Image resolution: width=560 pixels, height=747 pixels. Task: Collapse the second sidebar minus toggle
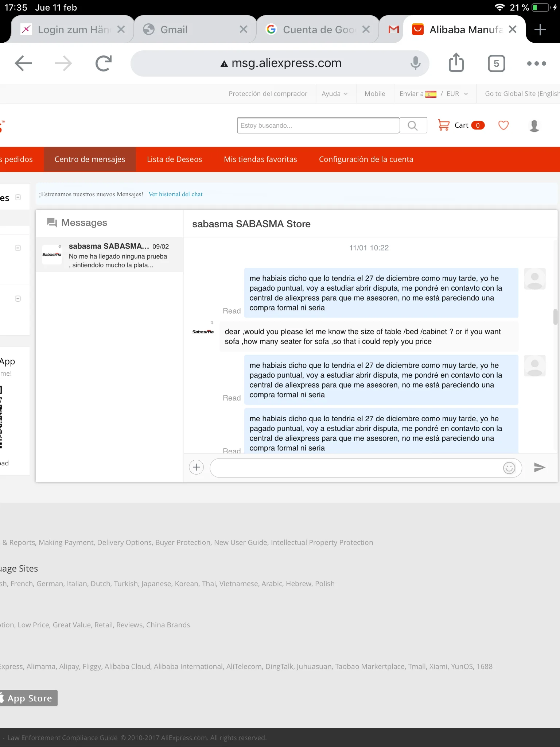[18, 248]
